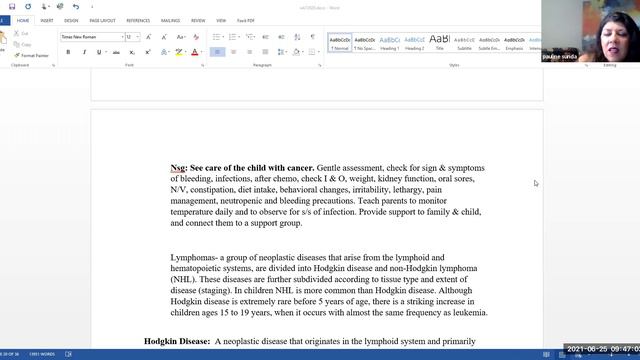Open the proofing status icon in status bar
Viewport: 640px width, 360px height.
pos(68,354)
